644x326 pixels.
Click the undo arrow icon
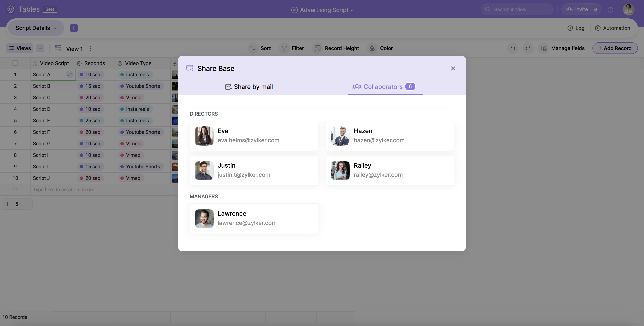pos(513,48)
